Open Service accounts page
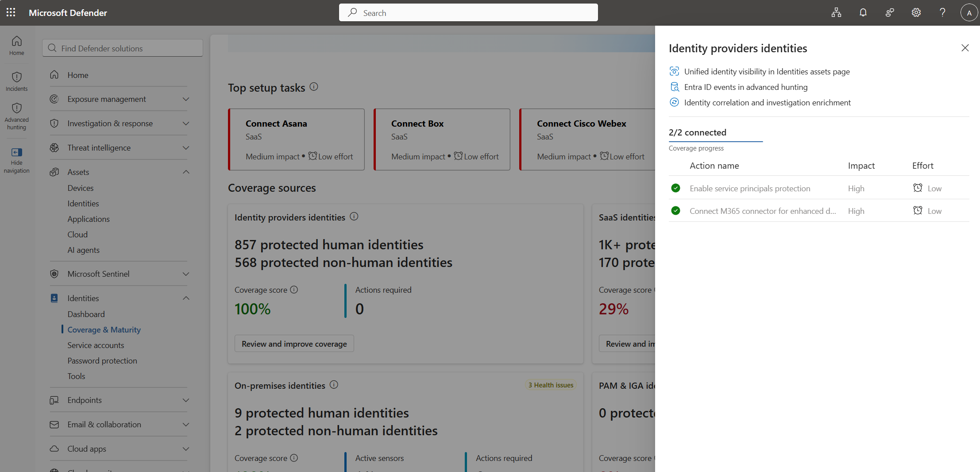The width and height of the screenshot is (980, 472). coord(96,345)
